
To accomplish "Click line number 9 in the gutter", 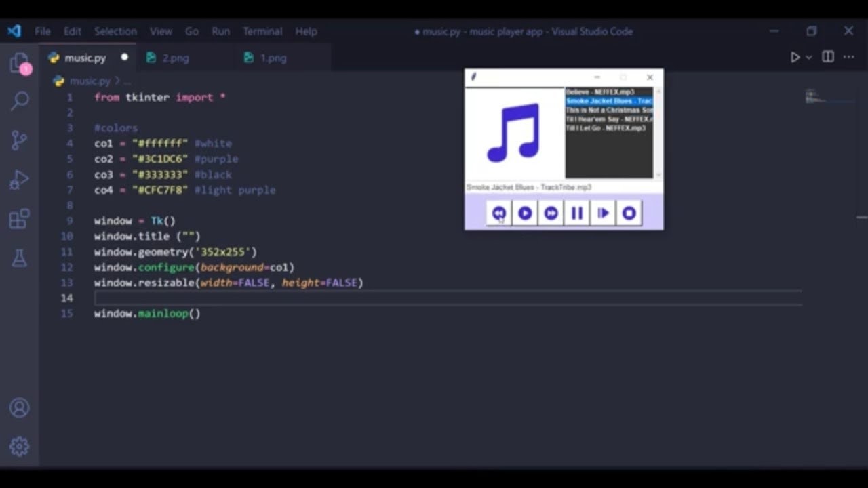I will pyautogui.click(x=70, y=221).
